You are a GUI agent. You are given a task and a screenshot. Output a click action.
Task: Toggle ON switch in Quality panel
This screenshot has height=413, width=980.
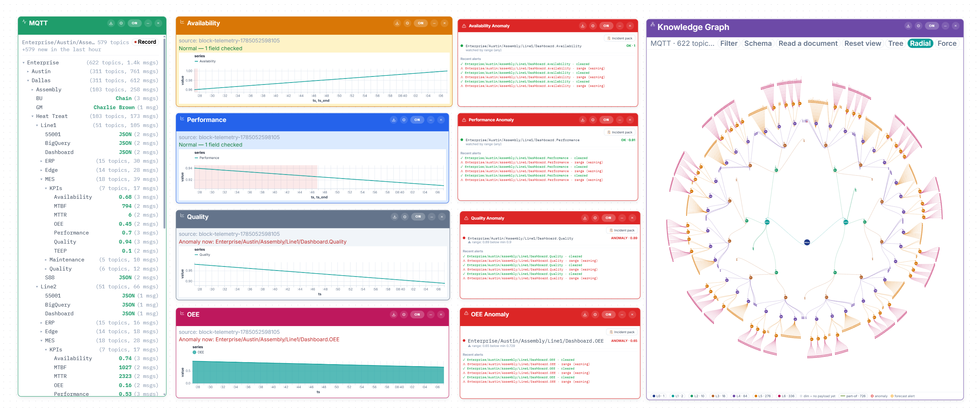click(x=418, y=217)
